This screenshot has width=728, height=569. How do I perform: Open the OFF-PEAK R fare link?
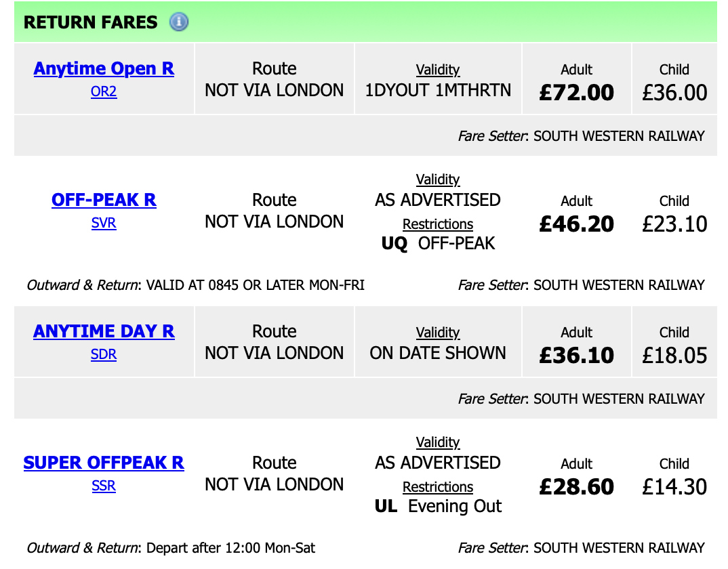(104, 200)
